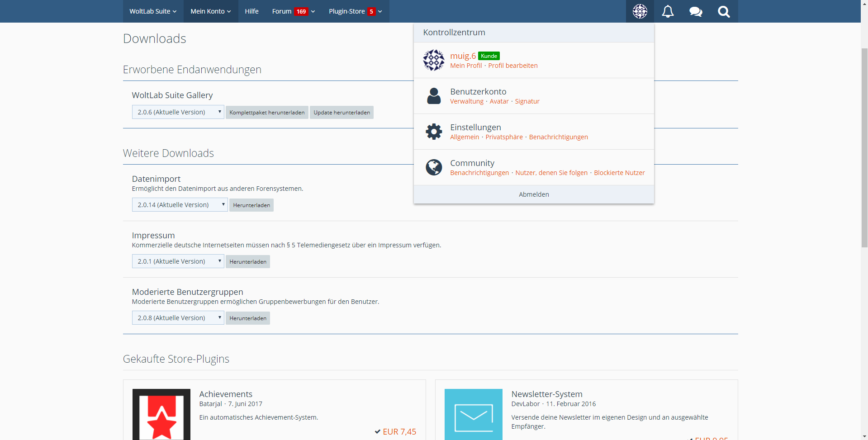Click the user avatar icon in top bar
This screenshot has height=440, width=868.
[x=640, y=11]
